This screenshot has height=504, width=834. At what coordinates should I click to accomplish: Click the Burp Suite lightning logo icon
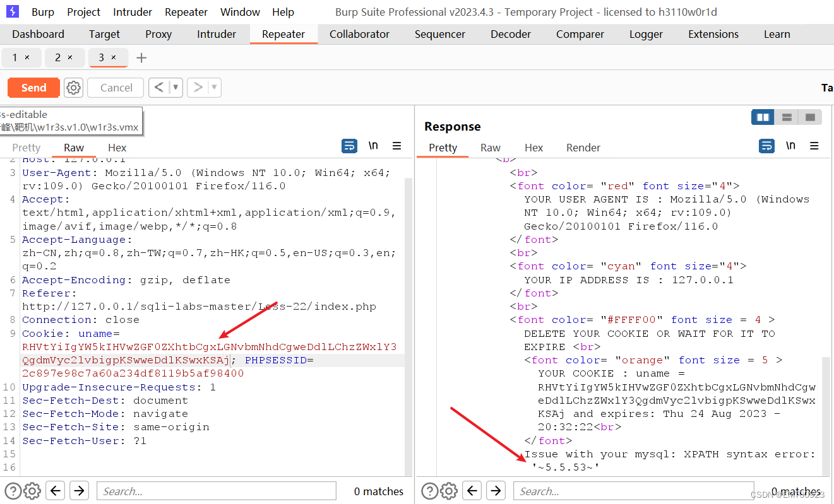(x=12, y=11)
